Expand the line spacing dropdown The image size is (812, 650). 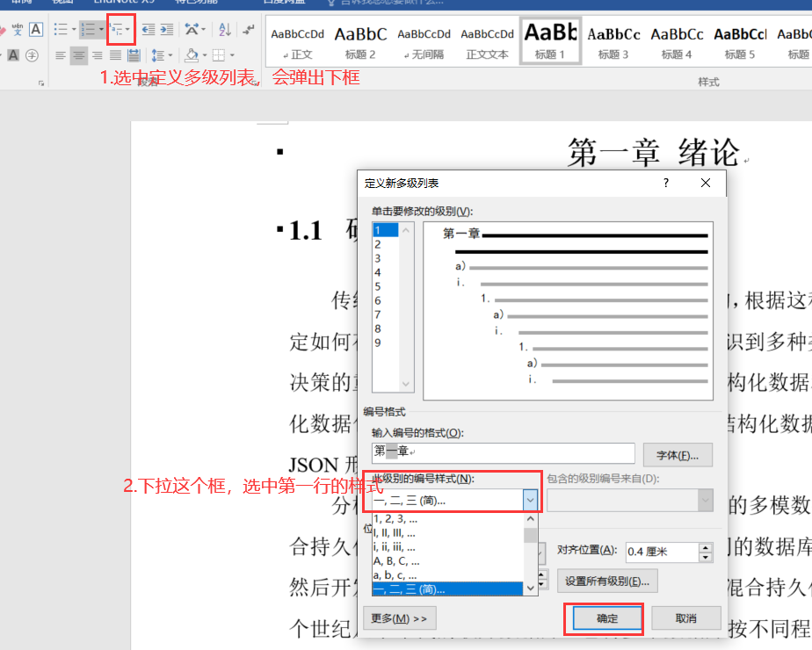pos(170,55)
